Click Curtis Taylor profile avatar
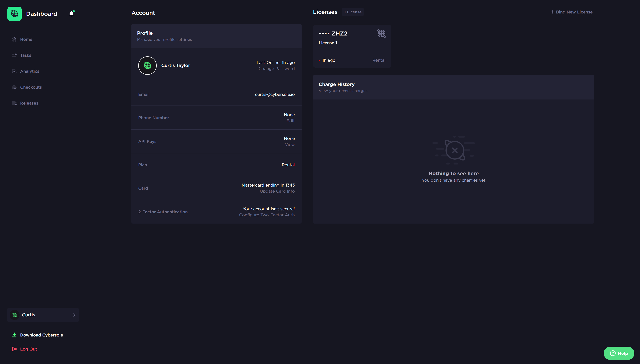The width and height of the screenshot is (640, 364). pos(147,65)
